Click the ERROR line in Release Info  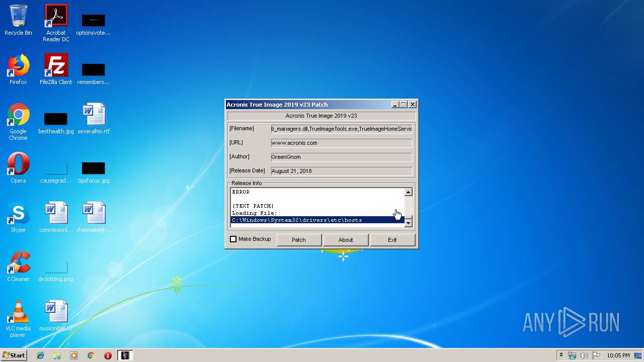click(241, 192)
